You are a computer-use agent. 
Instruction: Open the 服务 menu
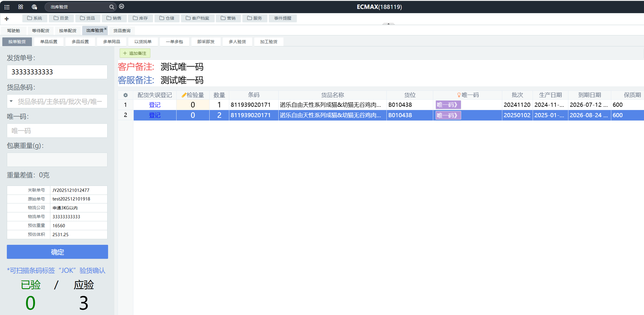pos(255,18)
